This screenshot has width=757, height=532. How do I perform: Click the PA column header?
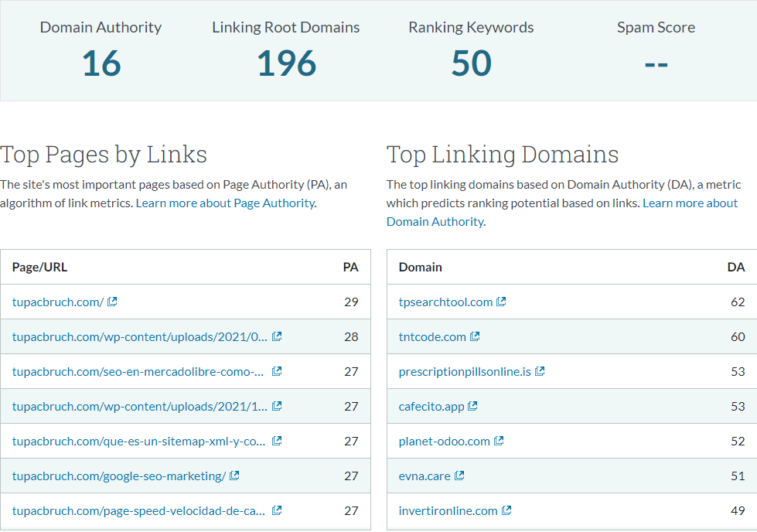coord(350,267)
